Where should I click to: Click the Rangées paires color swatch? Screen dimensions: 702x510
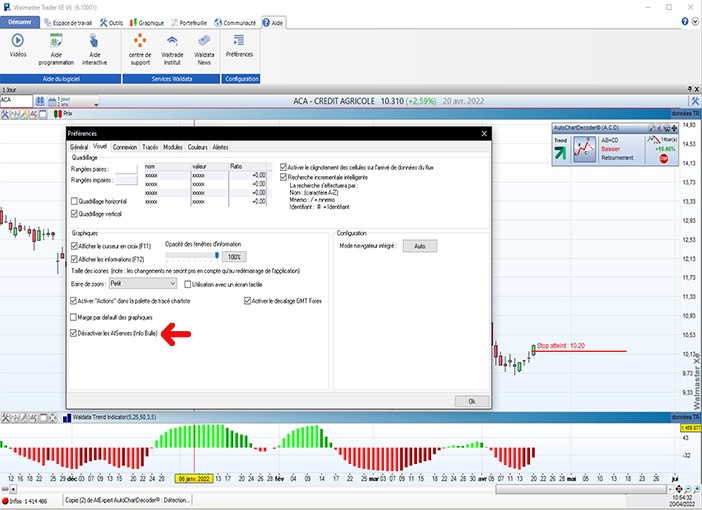coord(126,169)
